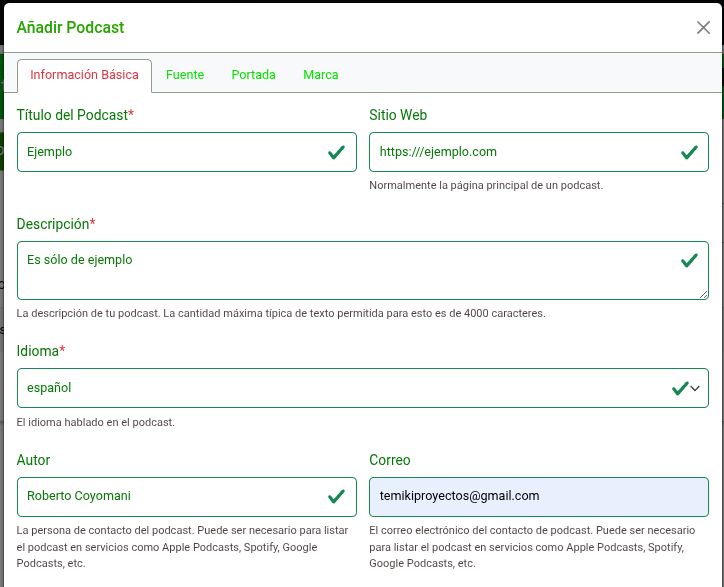Focus the Título del Podcast text field
Screen dimensions: 724x587
coord(170,152)
